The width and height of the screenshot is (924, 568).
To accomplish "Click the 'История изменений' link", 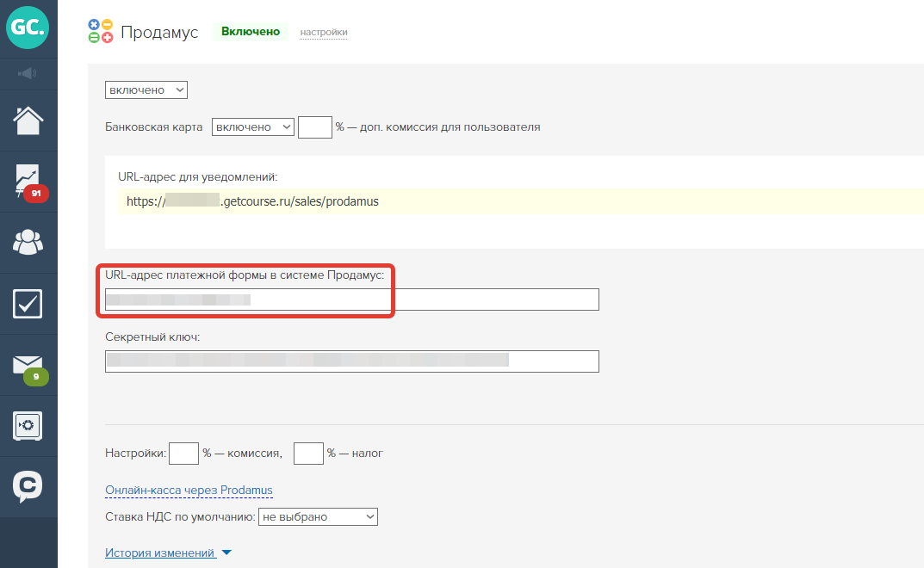I will pyautogui.click(x=159, y=553).
